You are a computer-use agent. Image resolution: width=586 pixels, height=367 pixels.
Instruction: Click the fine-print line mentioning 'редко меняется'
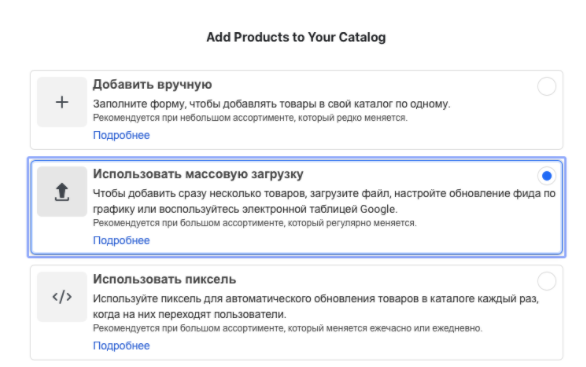pyautogui.click(x=250, y=118)
